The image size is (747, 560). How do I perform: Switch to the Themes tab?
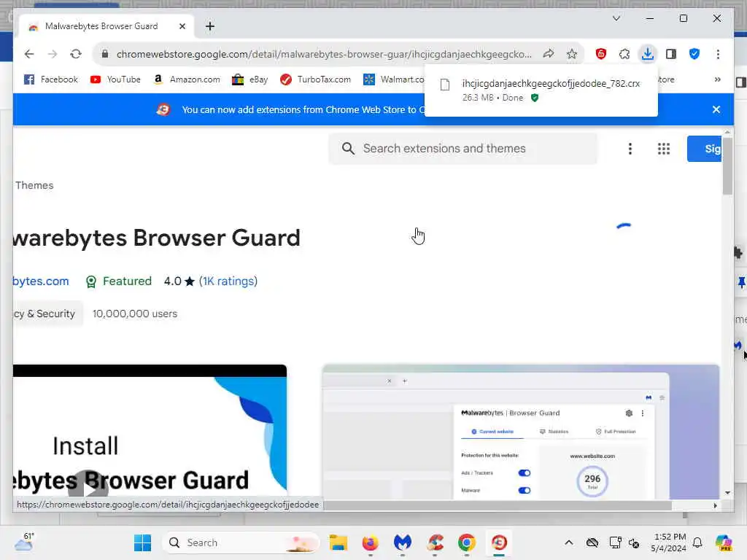(x=34, y=185)
